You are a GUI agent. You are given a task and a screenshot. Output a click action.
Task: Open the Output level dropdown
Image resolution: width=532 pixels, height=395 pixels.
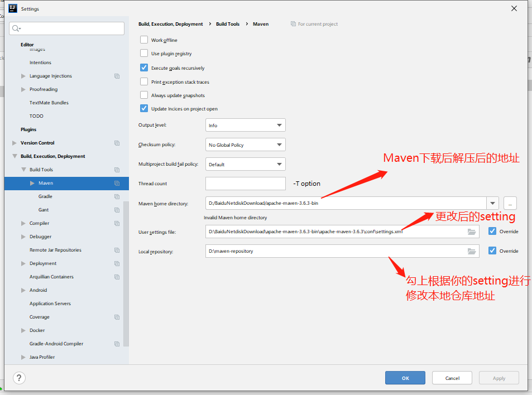coord(245,125)
